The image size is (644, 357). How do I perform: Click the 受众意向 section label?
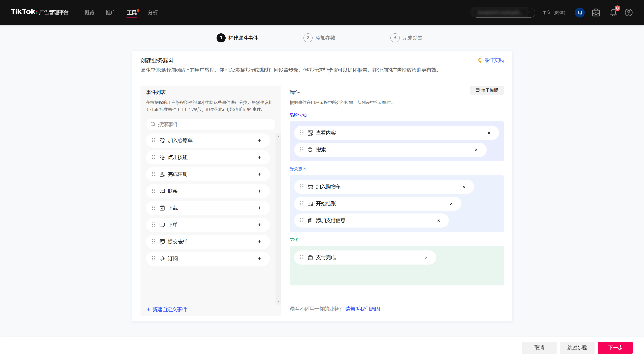(298, 169)
